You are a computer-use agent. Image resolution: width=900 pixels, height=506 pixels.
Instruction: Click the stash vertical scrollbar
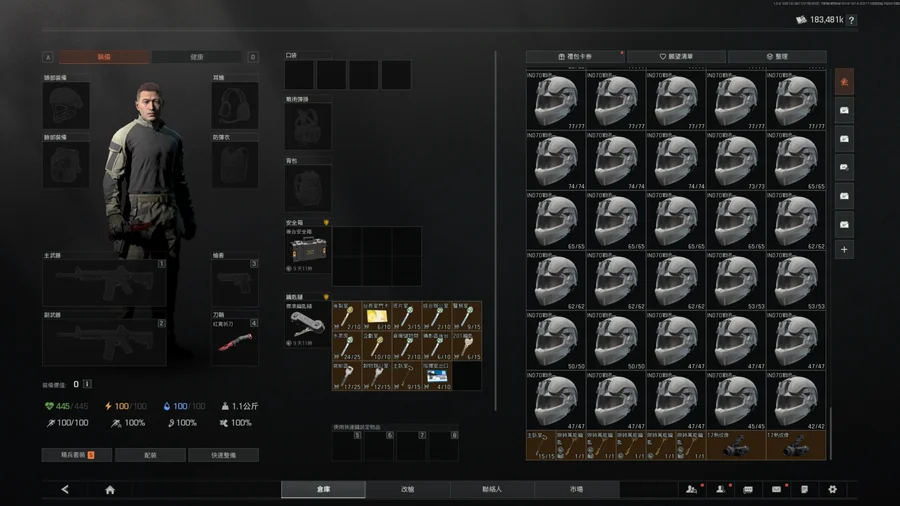830,433
